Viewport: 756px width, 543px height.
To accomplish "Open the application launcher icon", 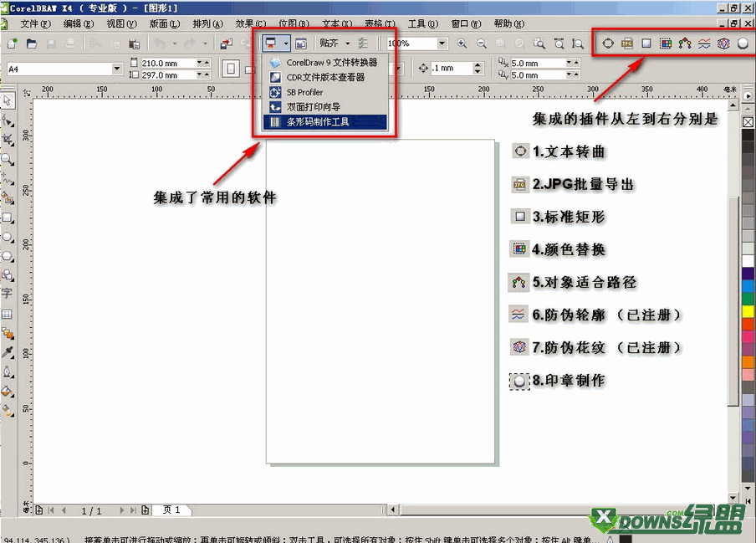I will point(271,44).
